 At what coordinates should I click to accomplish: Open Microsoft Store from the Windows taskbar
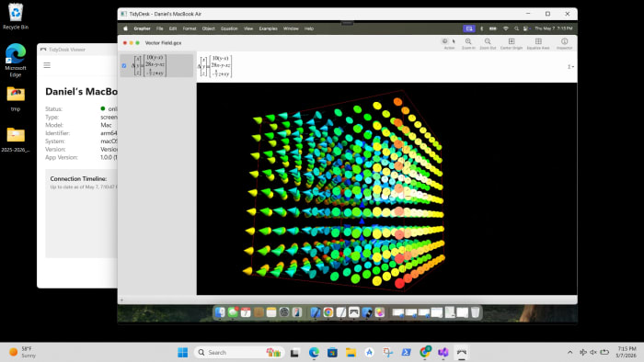point(332,352)
